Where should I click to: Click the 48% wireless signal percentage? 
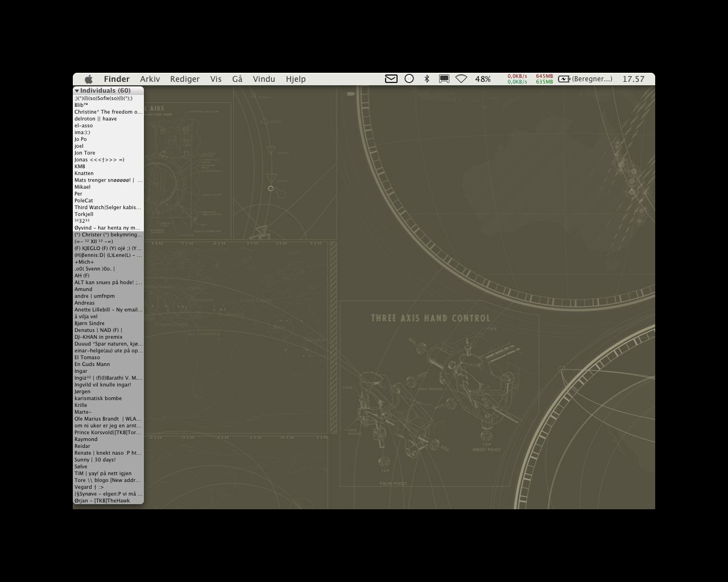coord(483,79)
